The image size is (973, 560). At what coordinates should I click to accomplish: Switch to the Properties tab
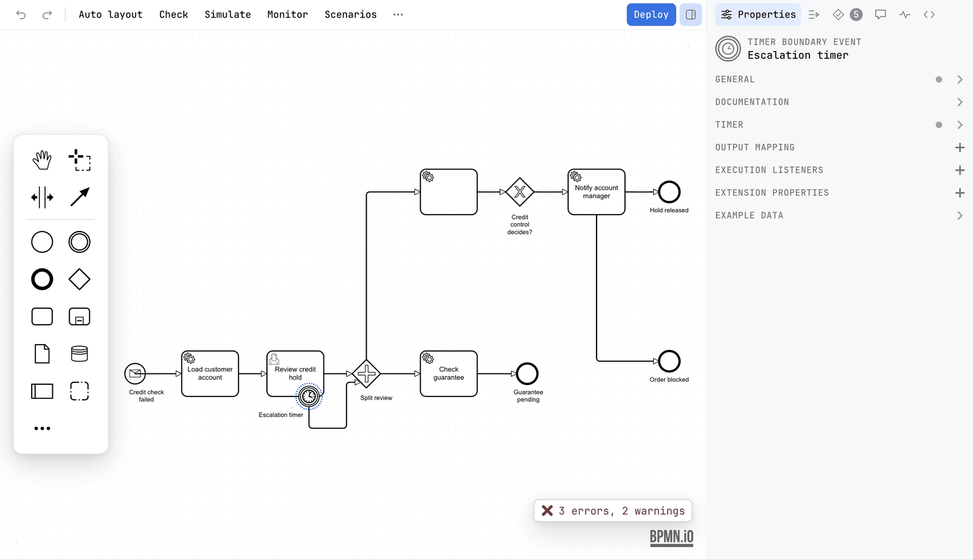pyautogui.click(x=758, y=15)
